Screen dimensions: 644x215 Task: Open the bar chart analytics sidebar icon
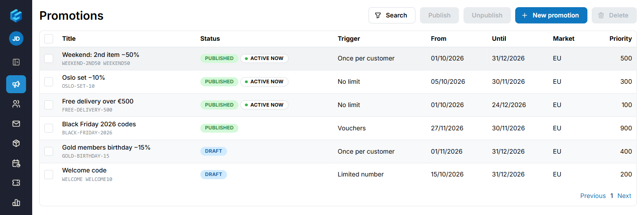coord(16,202)
